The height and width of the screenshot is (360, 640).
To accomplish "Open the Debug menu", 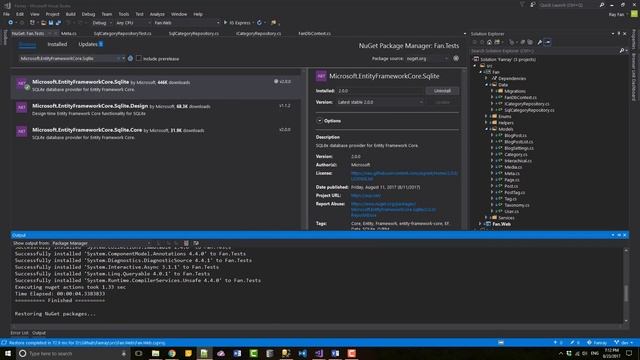I will [88, 14].
